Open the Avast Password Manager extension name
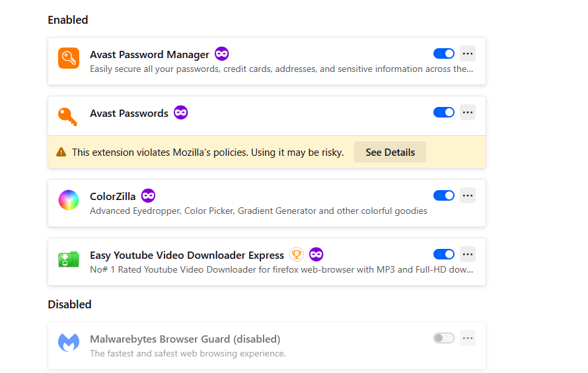This screenshot has width=588, height=373. (x=149, y=55)
